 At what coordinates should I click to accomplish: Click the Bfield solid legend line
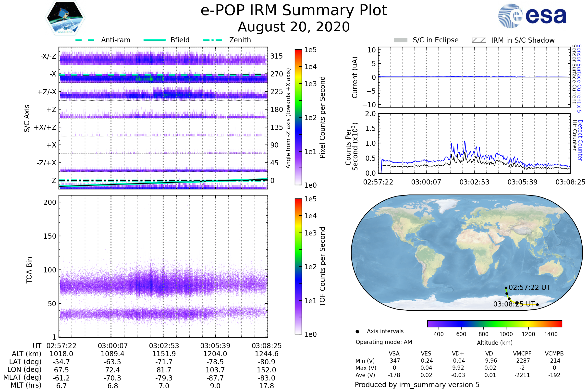coord(155,40)
